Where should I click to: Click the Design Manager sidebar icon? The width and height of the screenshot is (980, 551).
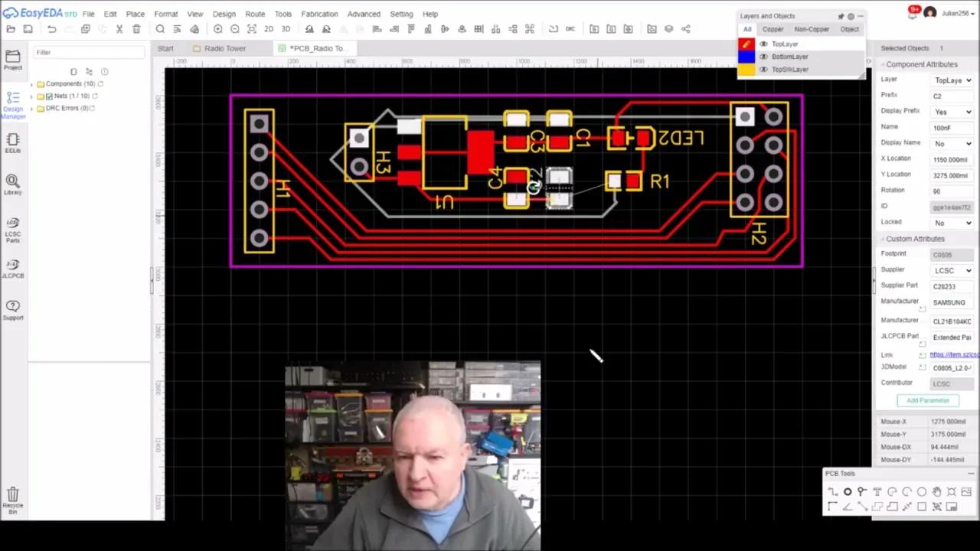coord(13,103)
